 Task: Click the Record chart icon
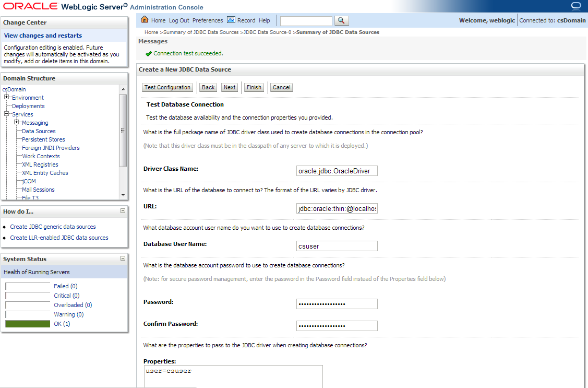click(231, 20)
